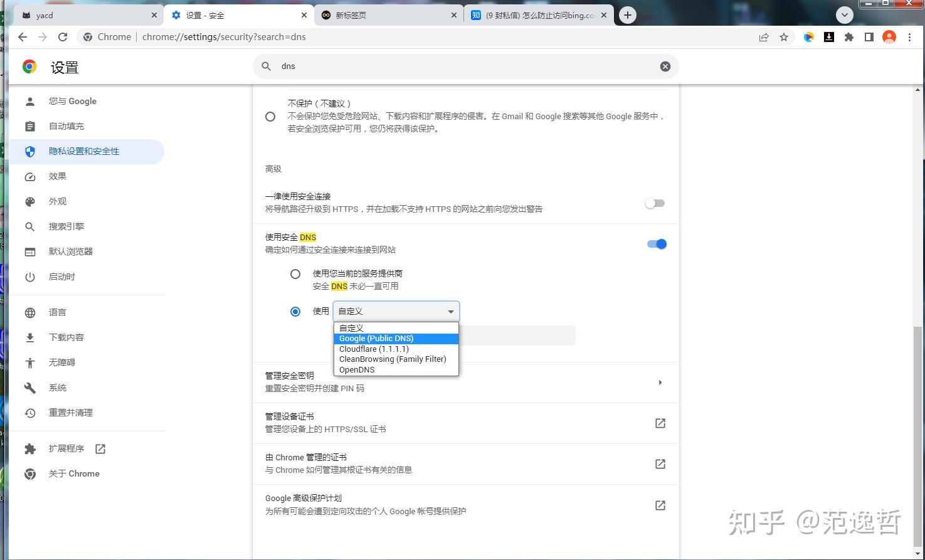The width and height of the screenshot is (925, 560).
Task: Bookmark this page with the star icon
Action: coord(784,37)
